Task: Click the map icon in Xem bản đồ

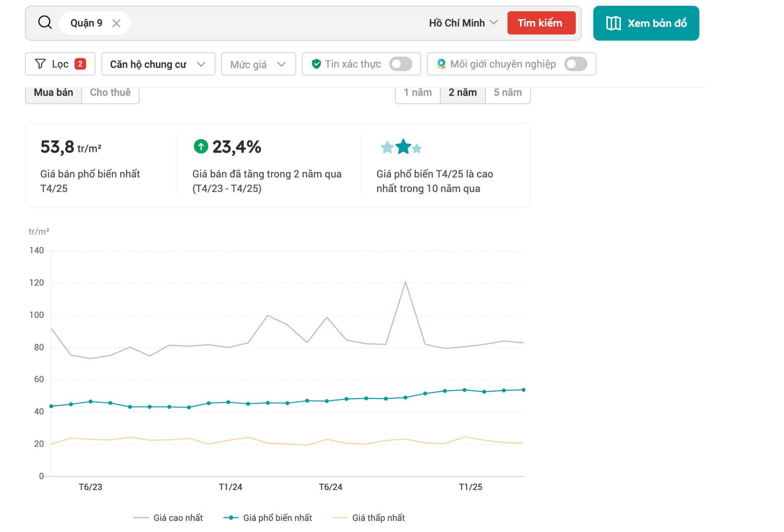Action: (613, 23)
